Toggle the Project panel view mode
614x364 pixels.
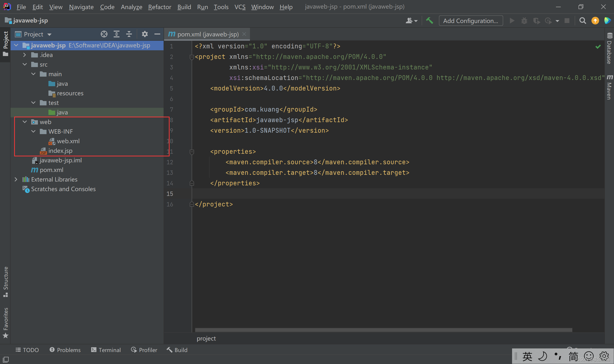[x=49, y=34]
